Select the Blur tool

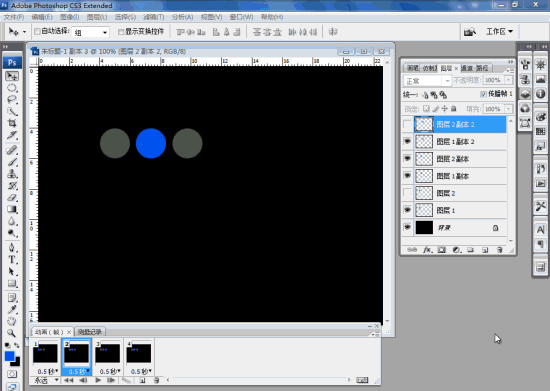click(12, 221)
